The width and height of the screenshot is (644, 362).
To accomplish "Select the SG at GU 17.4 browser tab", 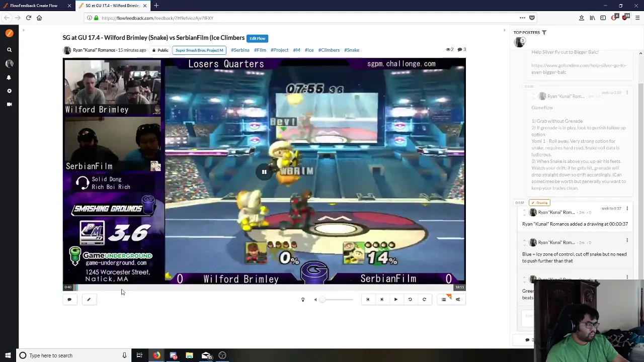I will point(113,6).
